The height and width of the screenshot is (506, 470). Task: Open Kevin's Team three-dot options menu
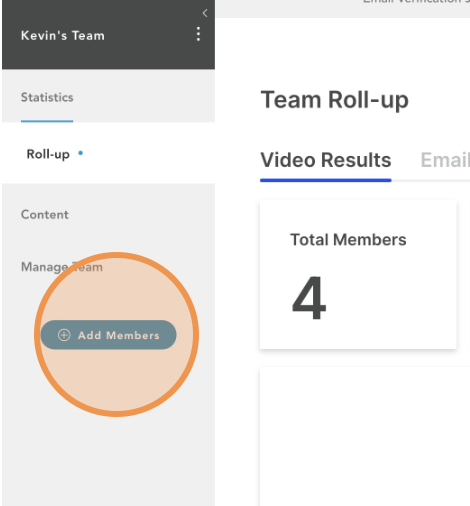click(x=198, y=34)
